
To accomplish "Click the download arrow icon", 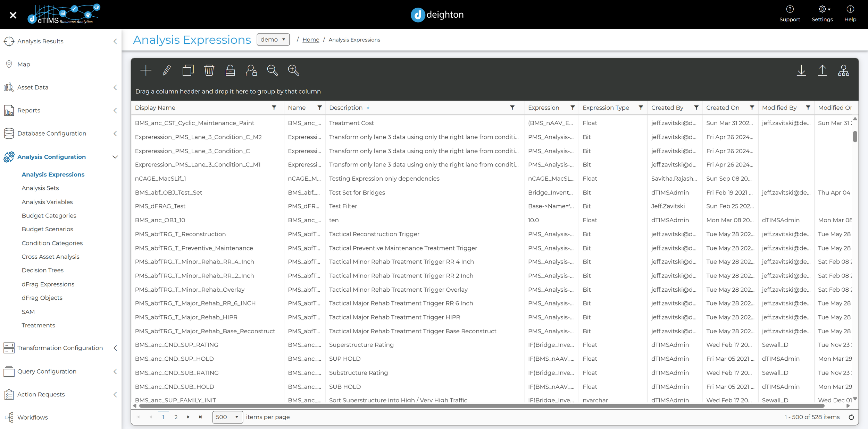I will click(801, 70).
